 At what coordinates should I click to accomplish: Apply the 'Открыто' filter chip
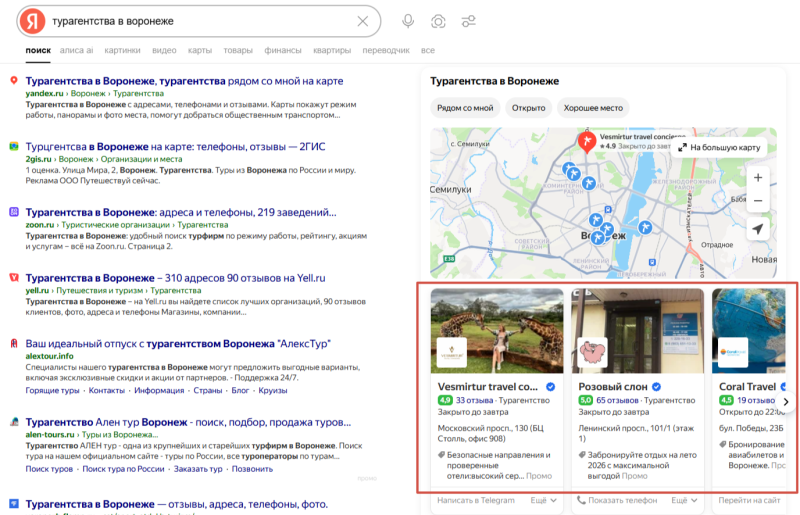tap(529, 108)
